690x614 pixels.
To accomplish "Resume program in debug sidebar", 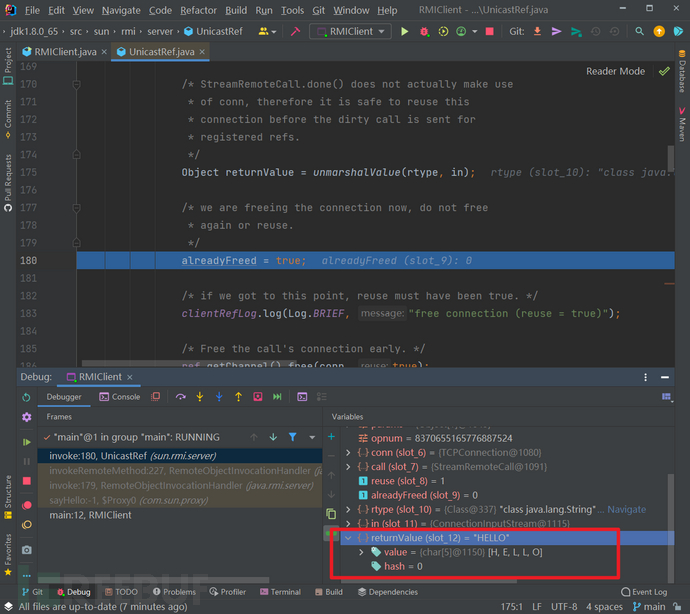I will click(27, 441).
